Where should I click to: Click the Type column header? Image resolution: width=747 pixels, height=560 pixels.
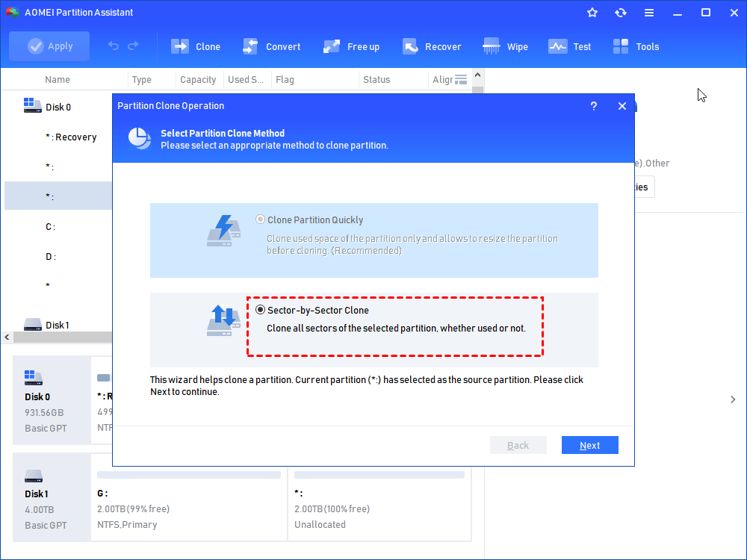coord(141,80)
